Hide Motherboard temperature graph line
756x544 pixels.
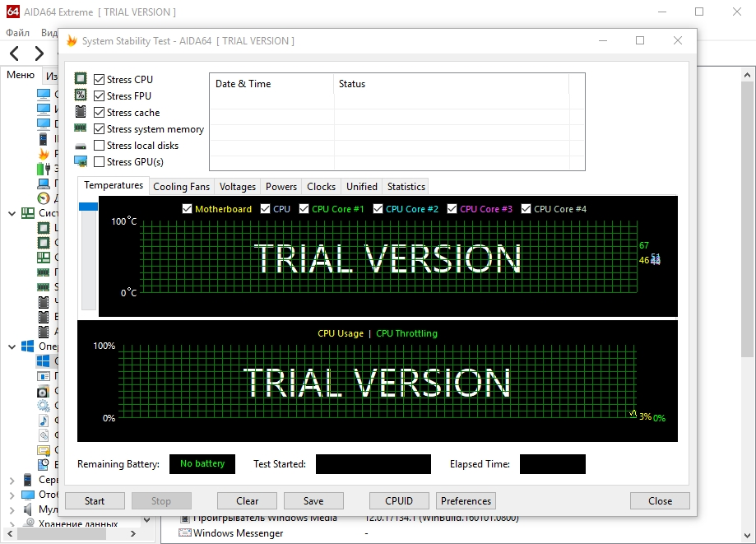[187, 209]
